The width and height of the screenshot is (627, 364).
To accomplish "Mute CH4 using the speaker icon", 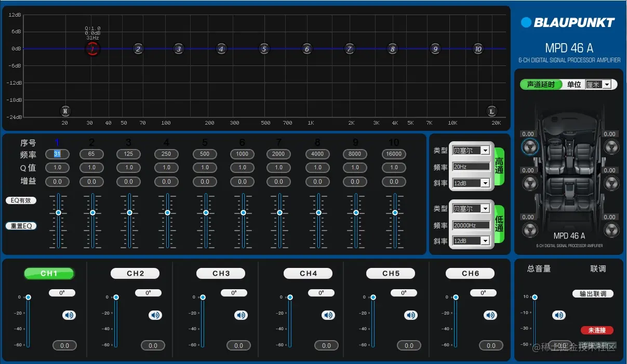I will point(328,315).
